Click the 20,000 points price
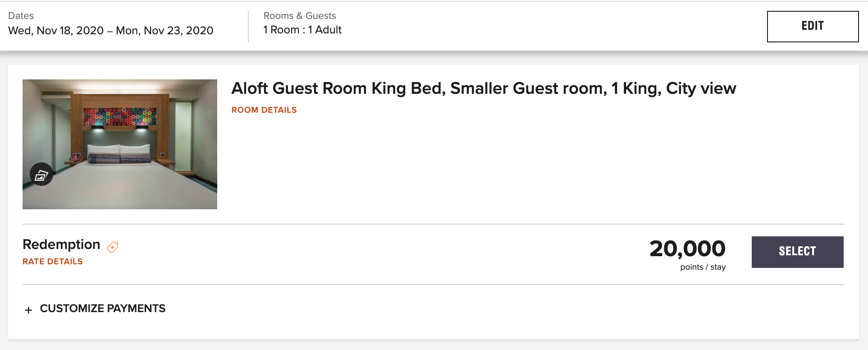This screenshot has height=350, width=868. click(687, 249)
